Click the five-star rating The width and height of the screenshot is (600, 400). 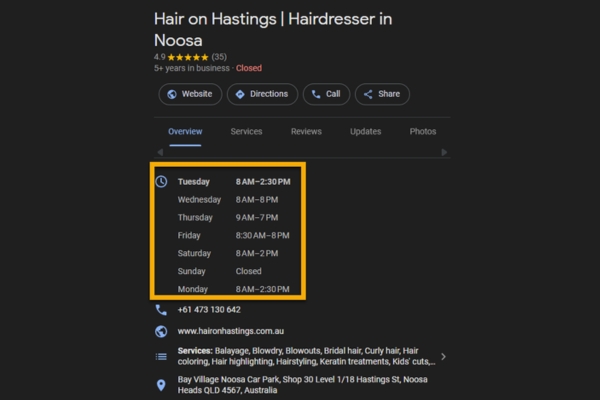click(x=188, y=57)
